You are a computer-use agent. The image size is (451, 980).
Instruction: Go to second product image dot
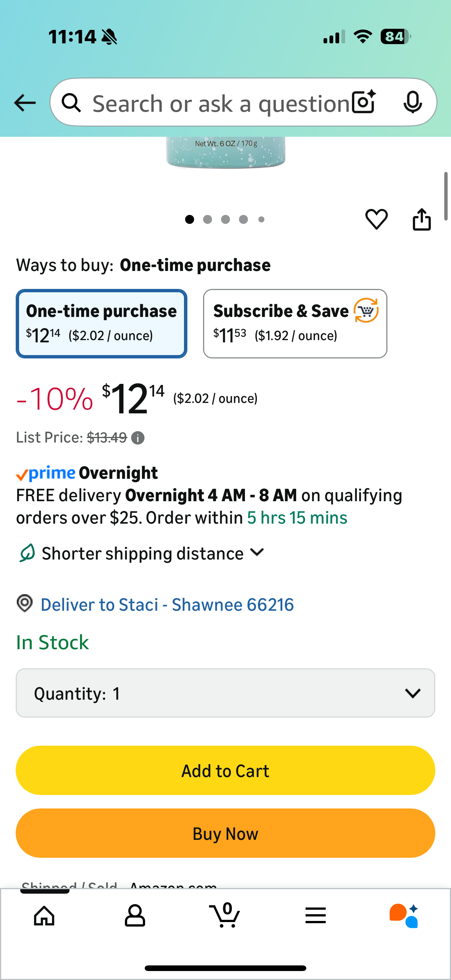[x=208, y=219]
